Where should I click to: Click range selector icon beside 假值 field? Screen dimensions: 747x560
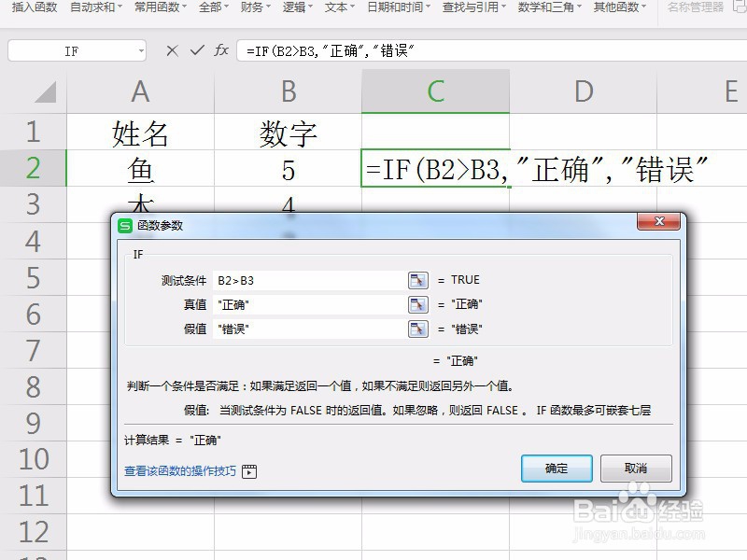[418, 327]
